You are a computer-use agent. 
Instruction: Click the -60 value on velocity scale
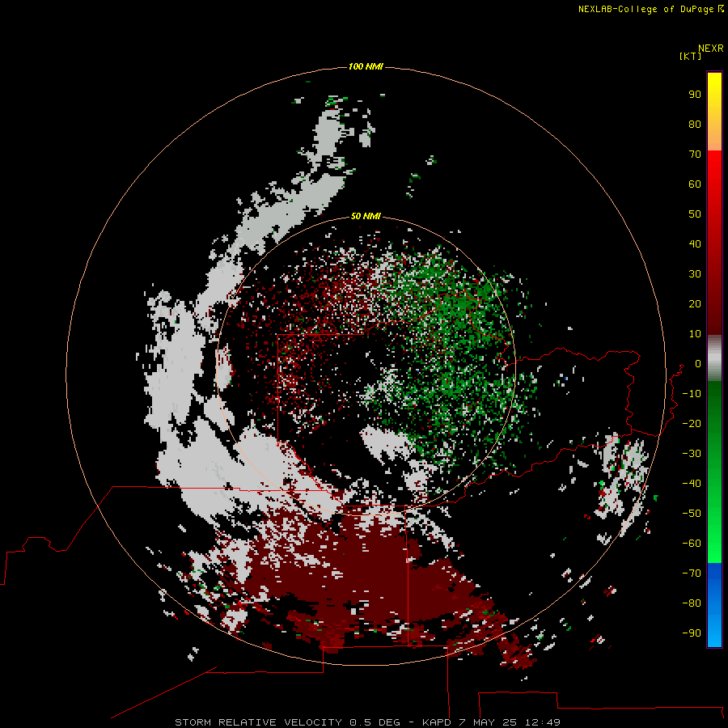692,544
